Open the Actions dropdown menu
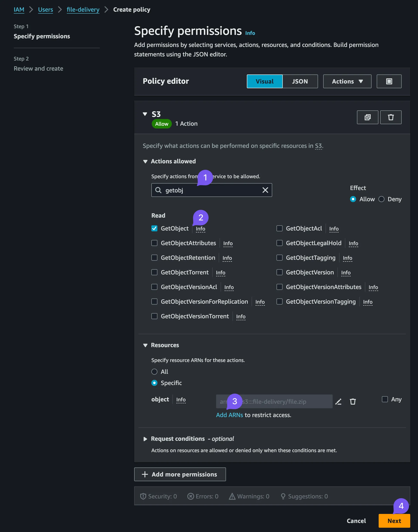Image resolution: width=418 pixels, height=532 pixels. coord(347,81)
